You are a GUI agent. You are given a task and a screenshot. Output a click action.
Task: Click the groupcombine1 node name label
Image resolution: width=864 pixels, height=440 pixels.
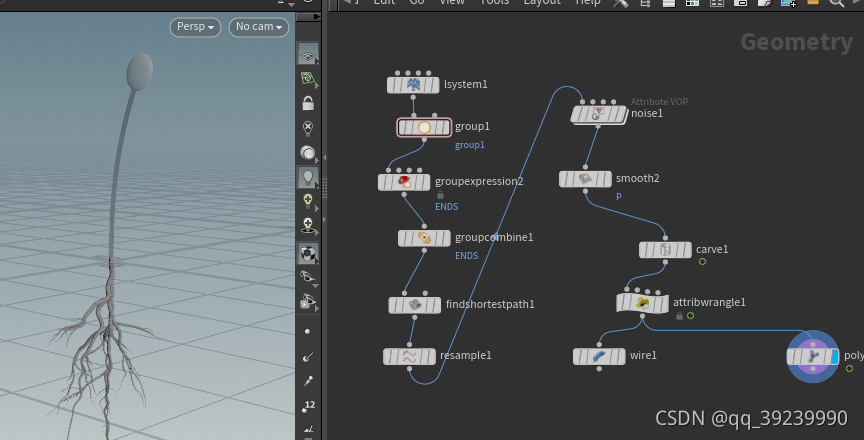pyautogui.click(x=494, y=238)
